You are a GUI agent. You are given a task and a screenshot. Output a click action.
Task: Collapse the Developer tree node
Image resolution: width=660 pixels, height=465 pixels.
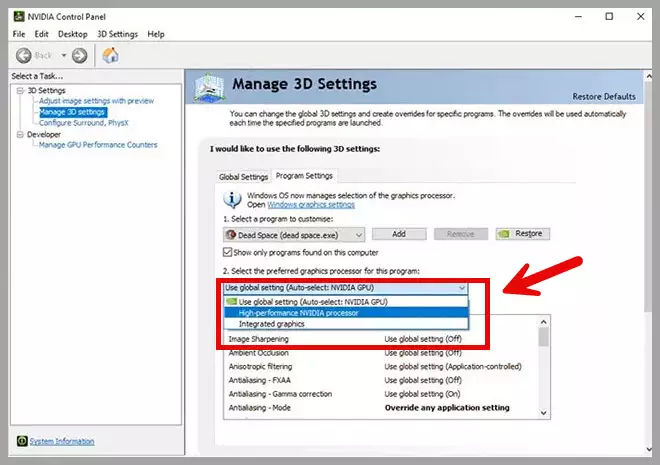(x=20, y=135)
